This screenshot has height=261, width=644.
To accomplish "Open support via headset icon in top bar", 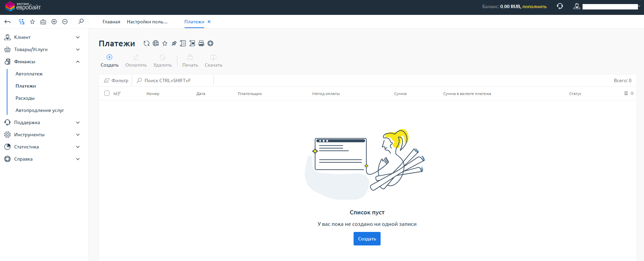I will pyautogui.click(x=560, y=6).
